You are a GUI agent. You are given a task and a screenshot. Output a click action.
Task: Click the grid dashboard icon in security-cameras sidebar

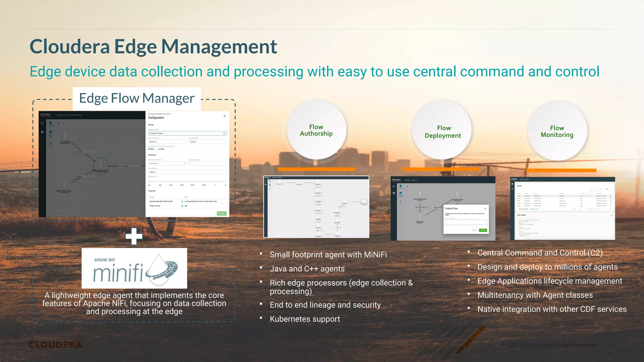42,123
